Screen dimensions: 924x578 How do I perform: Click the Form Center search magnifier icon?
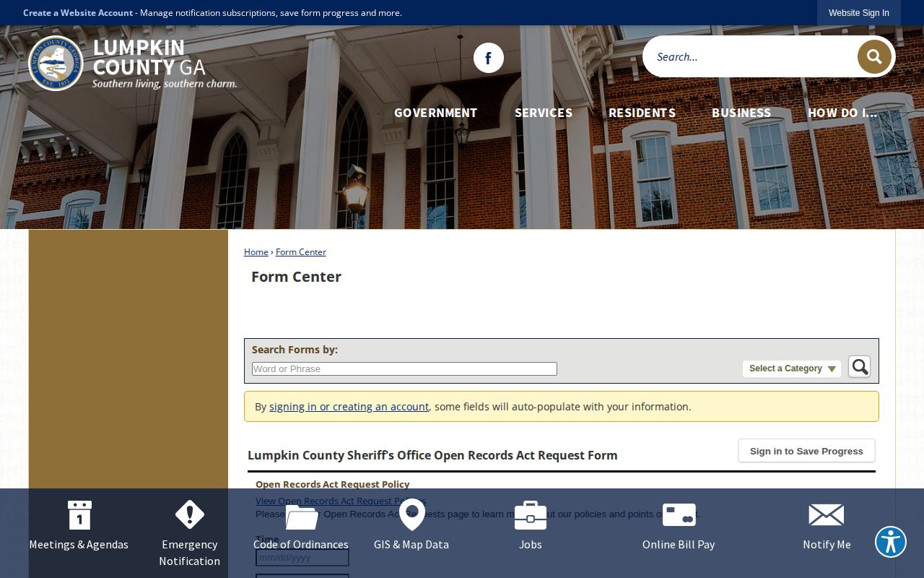point(859,367)
